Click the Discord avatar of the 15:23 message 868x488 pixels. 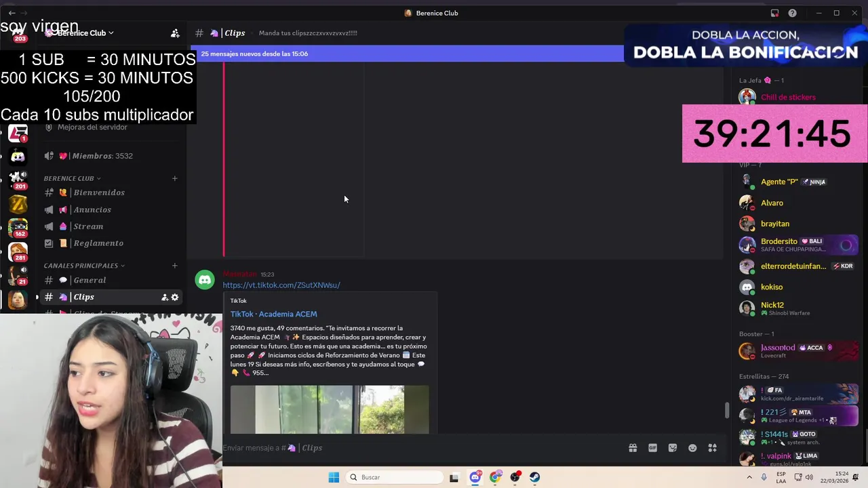(205, 279)
